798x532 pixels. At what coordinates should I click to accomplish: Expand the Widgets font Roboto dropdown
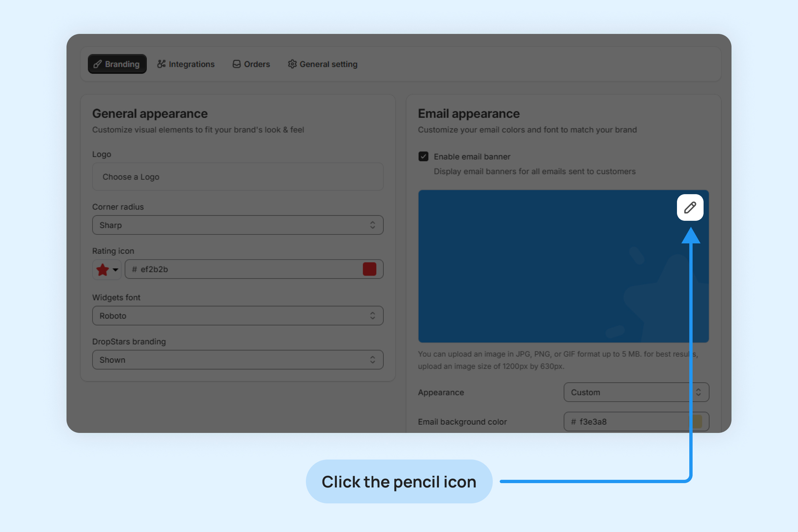coord(237,316)
